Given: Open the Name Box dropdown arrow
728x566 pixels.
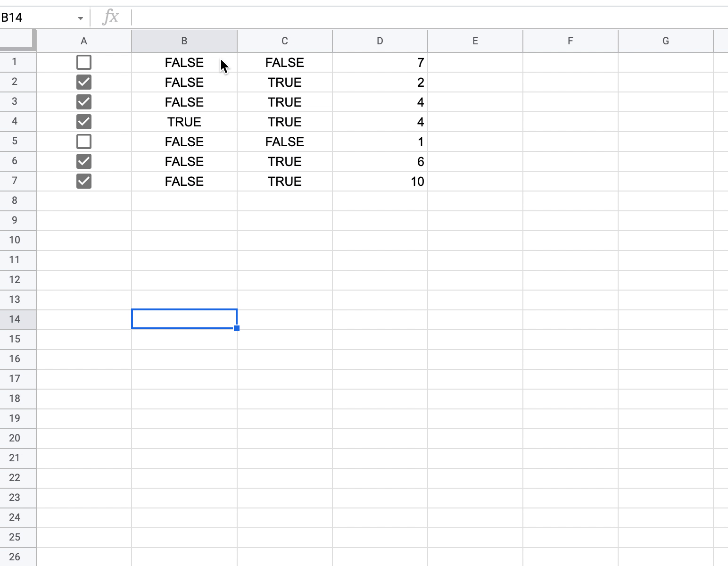Looking at the screenshot, I should [x=81, y=18].
